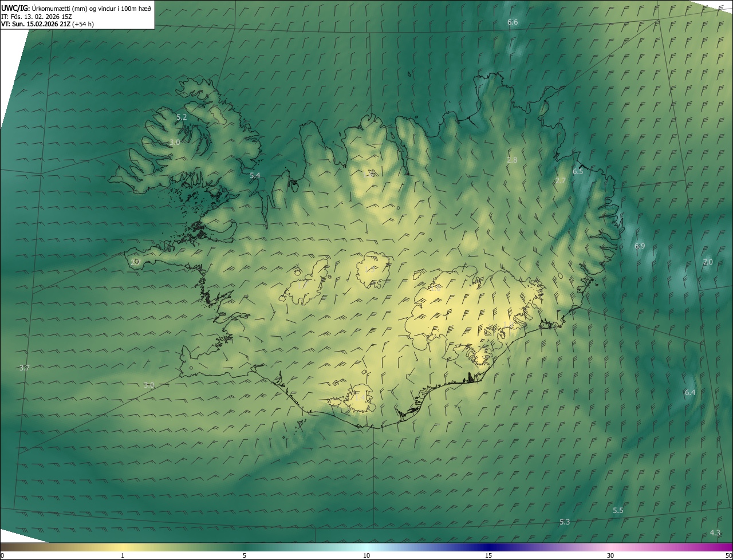This screenshot has height=560, width=733.
Task: Click the 50 tick on the color scale
Action: (x=729, y=555)
